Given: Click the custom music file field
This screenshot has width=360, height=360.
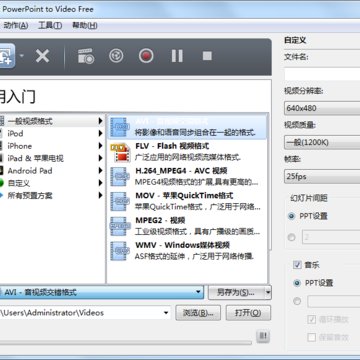Looking at the screenshot, I should pyautogui.click(x=334, y=301).
